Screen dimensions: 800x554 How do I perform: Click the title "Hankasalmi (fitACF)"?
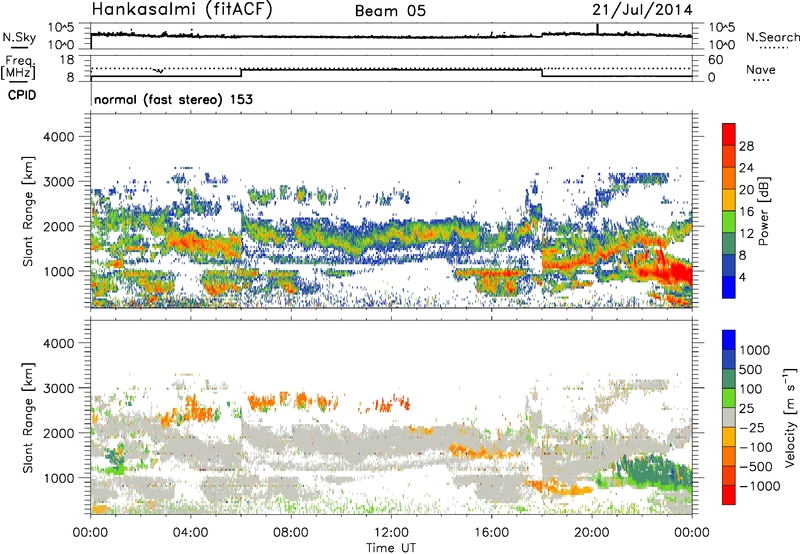coord(182,10)
